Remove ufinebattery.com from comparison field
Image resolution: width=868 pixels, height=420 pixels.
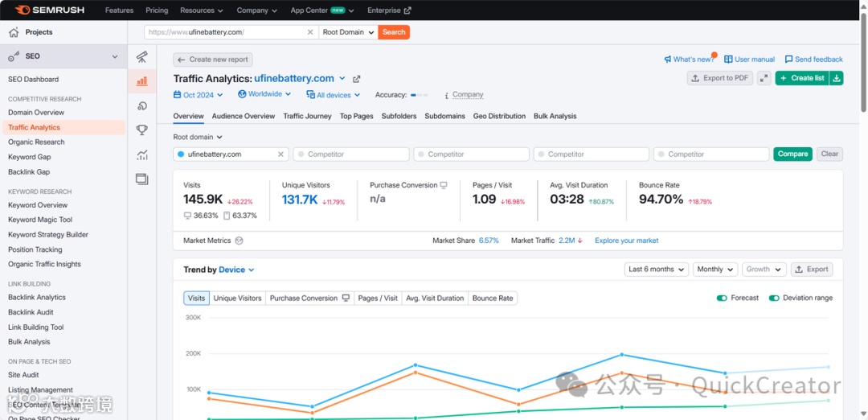point(280,154)
